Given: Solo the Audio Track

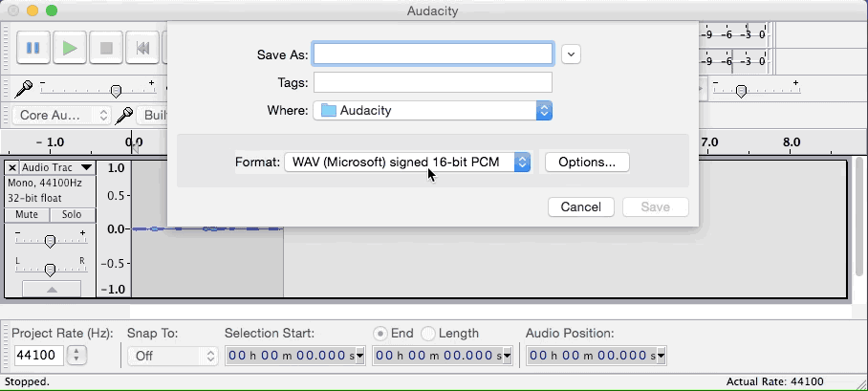Looking at the screenshot, I should [x=72, y=215].
